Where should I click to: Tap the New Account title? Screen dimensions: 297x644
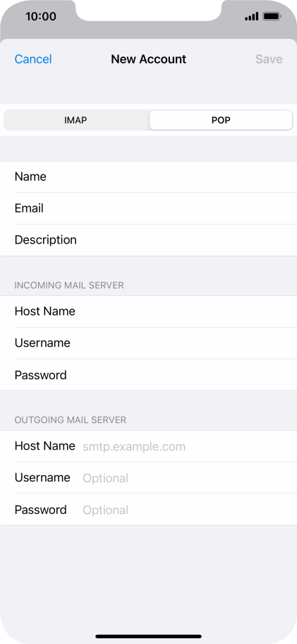coord(148,59)
